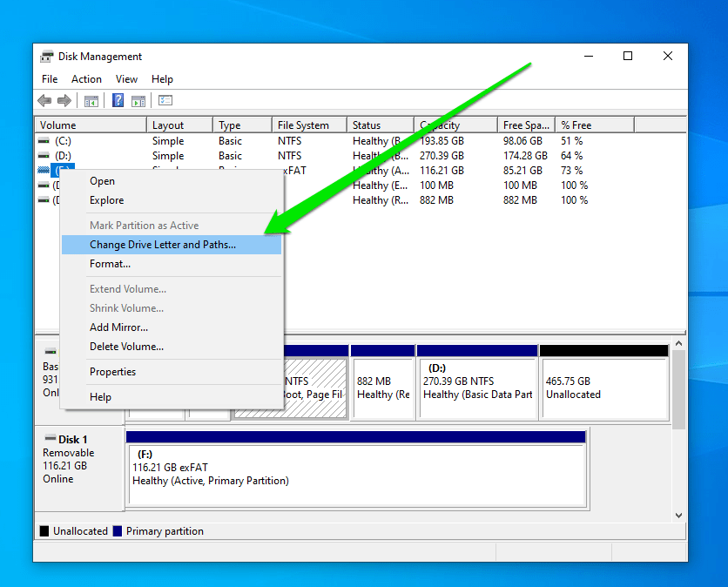Open the blue Help toolbar icon
This screenshot has height=587, width=728.
(118, 101)
